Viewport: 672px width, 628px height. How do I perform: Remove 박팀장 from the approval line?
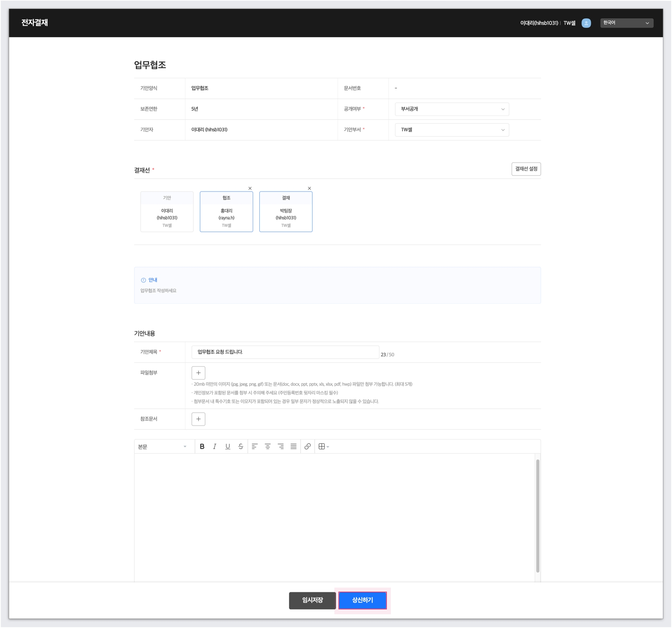(x=309, y=188)
